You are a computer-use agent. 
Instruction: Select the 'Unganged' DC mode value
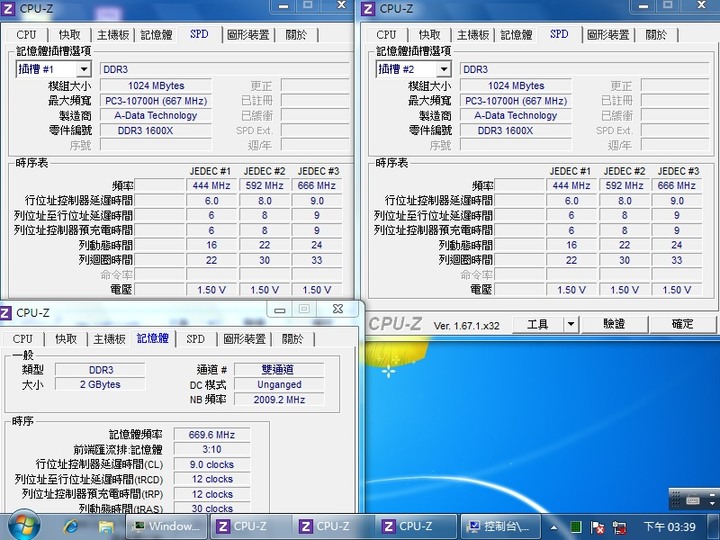click(x=279, y=384)
